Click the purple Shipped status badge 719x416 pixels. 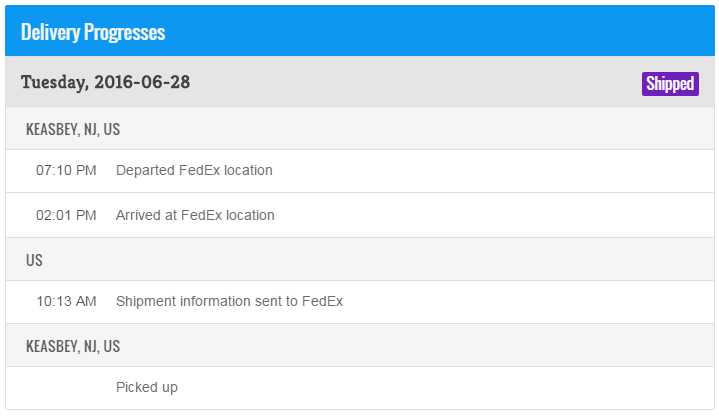(x=670, y=84)
